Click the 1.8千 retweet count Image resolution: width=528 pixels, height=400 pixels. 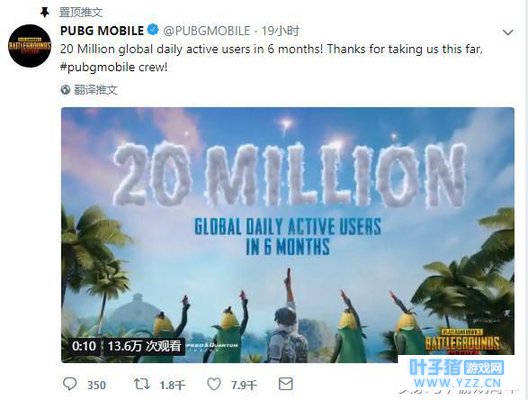pyautogui.click(x=172, y=385)
